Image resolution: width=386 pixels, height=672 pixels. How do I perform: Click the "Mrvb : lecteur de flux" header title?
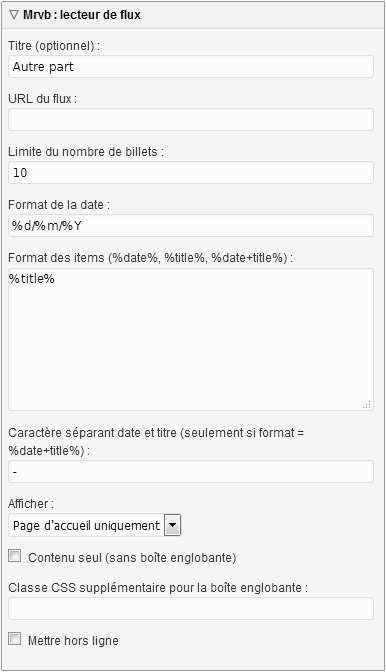pyautogui.click(x=82, y=15)
